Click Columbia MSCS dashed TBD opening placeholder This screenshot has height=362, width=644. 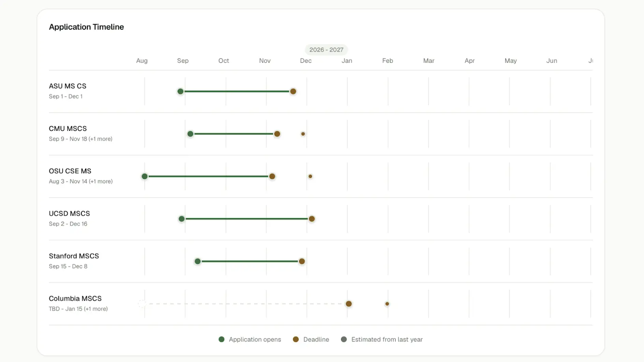click(142, 304)
